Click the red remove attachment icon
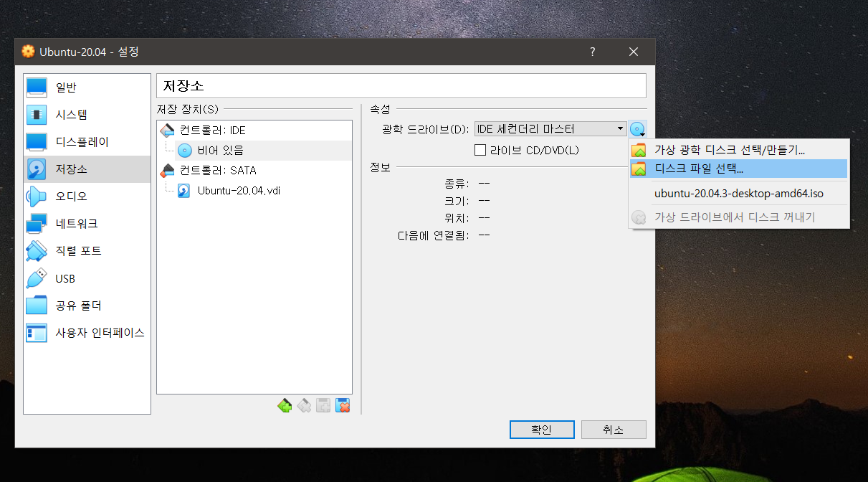 coord(343,405)
